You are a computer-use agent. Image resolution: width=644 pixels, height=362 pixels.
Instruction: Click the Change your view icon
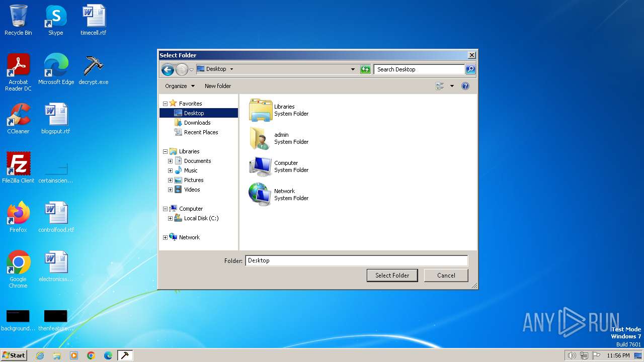pos(440,86)
